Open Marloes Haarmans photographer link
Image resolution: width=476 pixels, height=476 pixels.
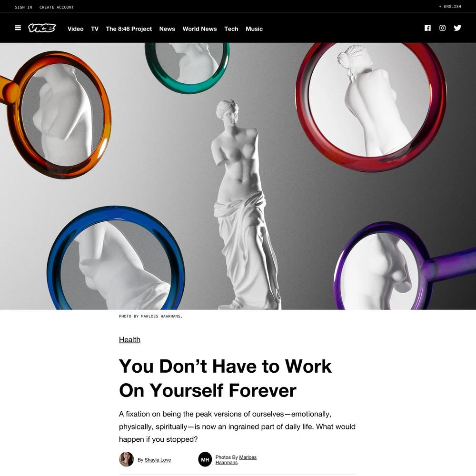236,460
